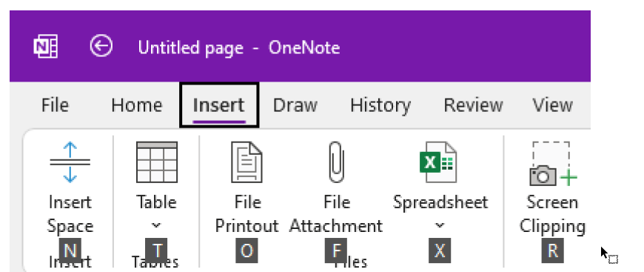Click the 'File Attachment' text label

pyautogui.click(x=336, y=214)
